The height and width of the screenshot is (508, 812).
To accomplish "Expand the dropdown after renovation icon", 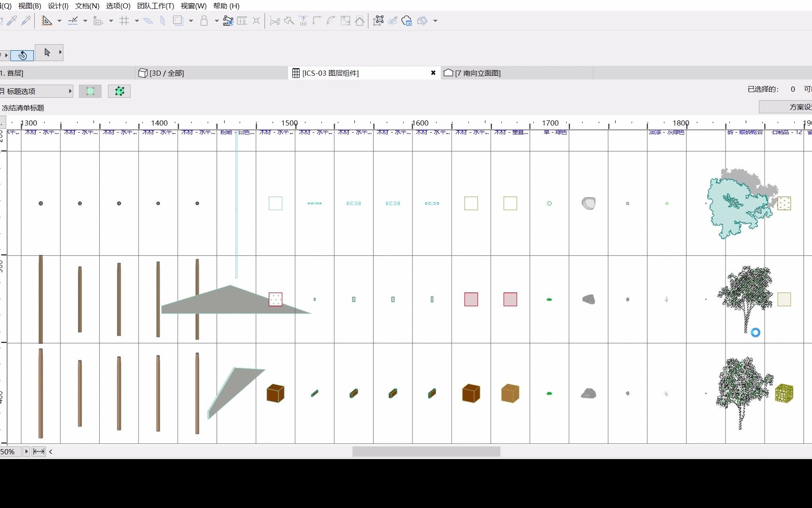I will (435, 21).
